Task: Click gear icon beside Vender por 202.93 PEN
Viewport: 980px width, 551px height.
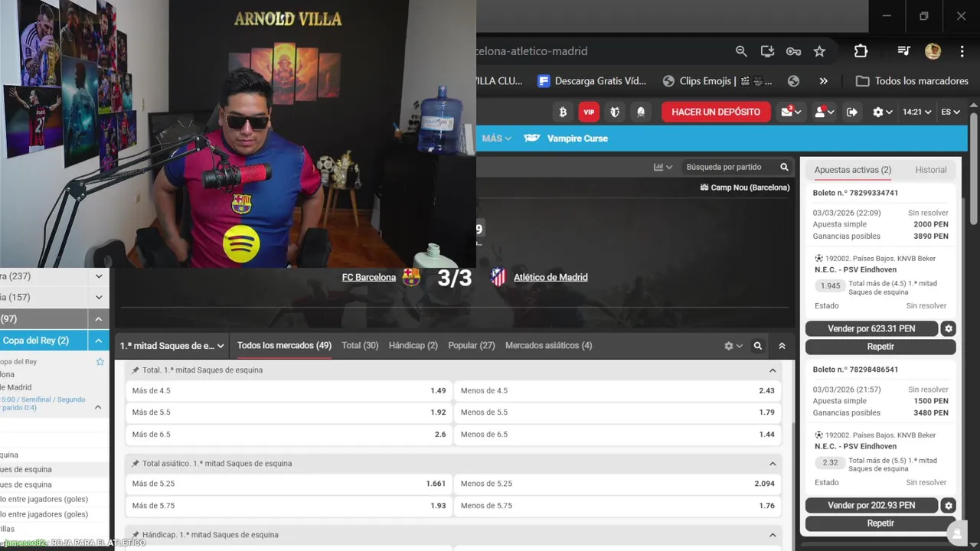Action: (949, 506)
